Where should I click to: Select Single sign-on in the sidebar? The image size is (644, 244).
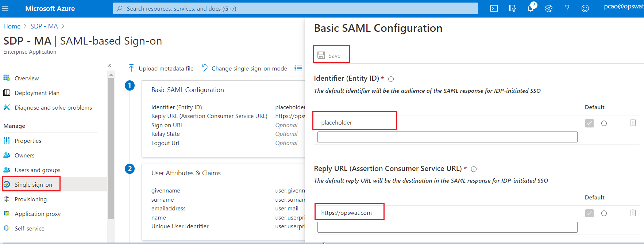[33, 184]
